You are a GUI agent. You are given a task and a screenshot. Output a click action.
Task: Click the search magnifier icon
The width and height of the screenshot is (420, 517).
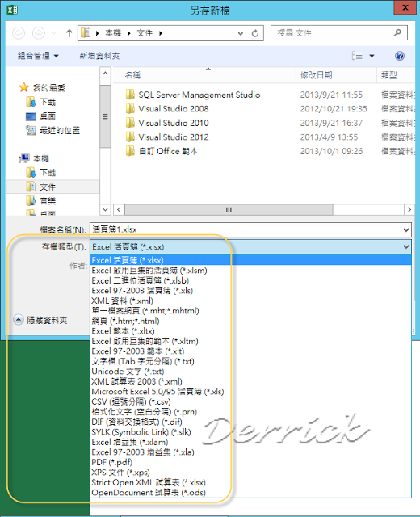[x=397, y=32]
